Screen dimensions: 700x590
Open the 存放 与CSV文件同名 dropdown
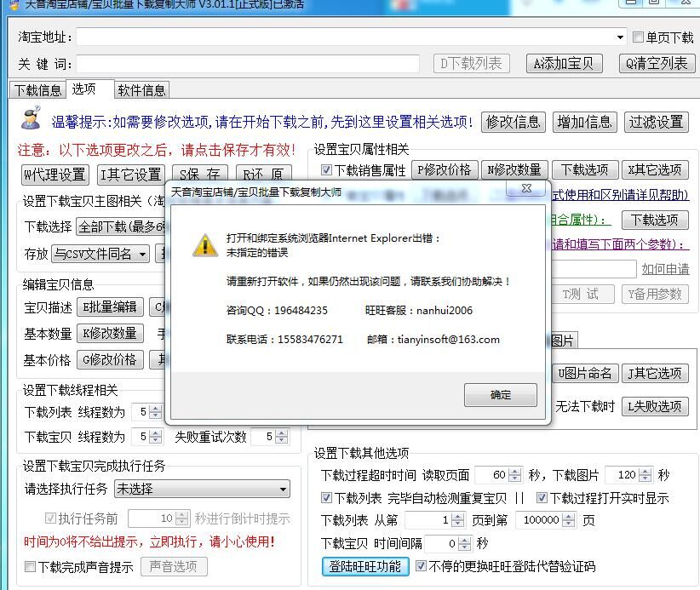(x=141, y=254)
